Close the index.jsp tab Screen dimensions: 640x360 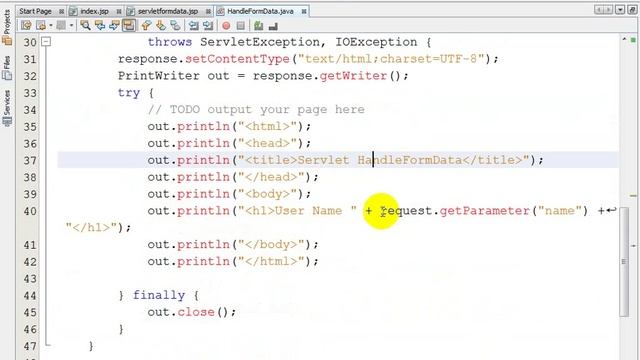(119, 11)
